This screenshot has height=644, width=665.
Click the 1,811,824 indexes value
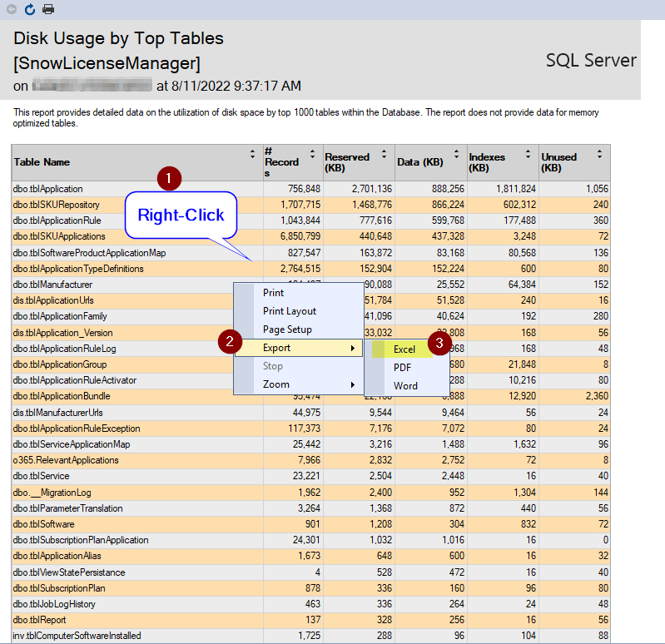tap(516, 189)
